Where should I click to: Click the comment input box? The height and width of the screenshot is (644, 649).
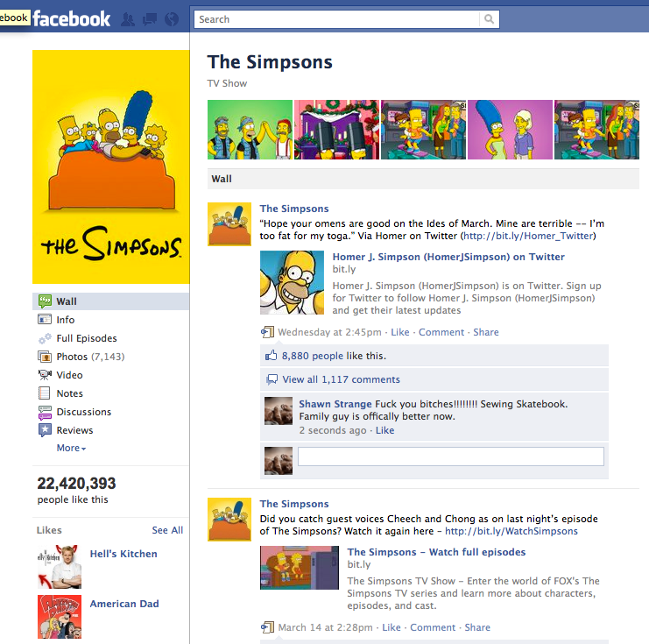click(451, 456)
